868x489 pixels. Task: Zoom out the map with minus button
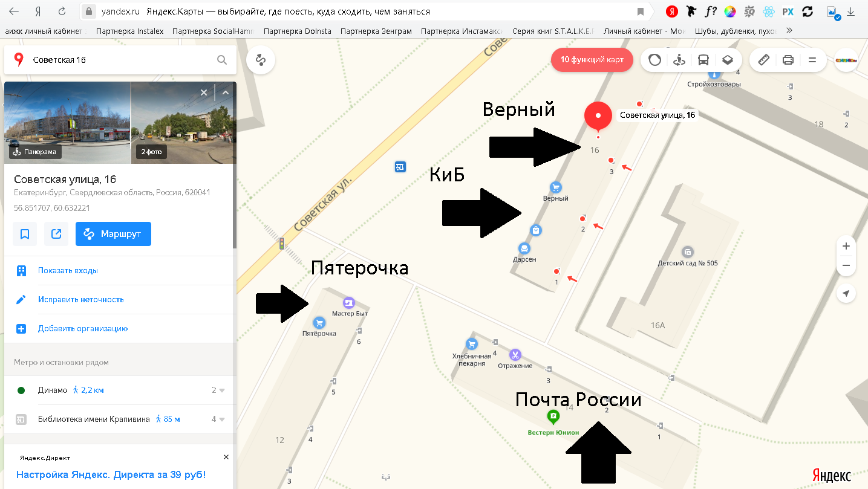[846, 265]
